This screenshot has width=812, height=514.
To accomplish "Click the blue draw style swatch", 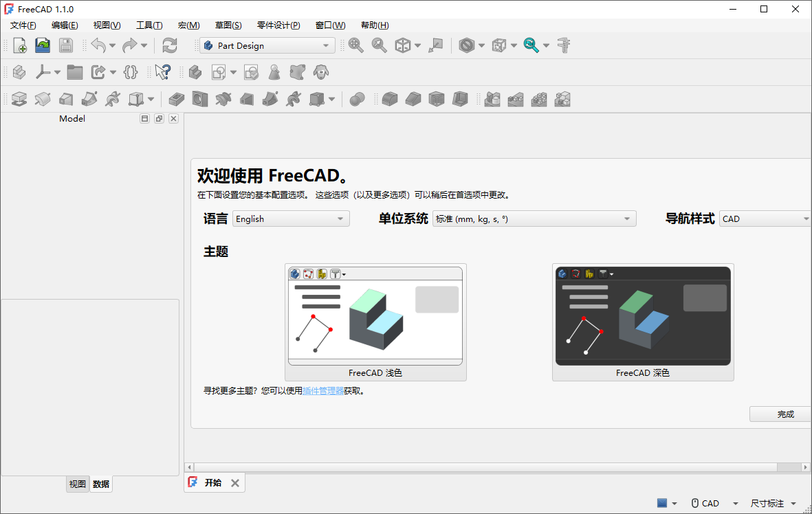I will coord(661,503).
